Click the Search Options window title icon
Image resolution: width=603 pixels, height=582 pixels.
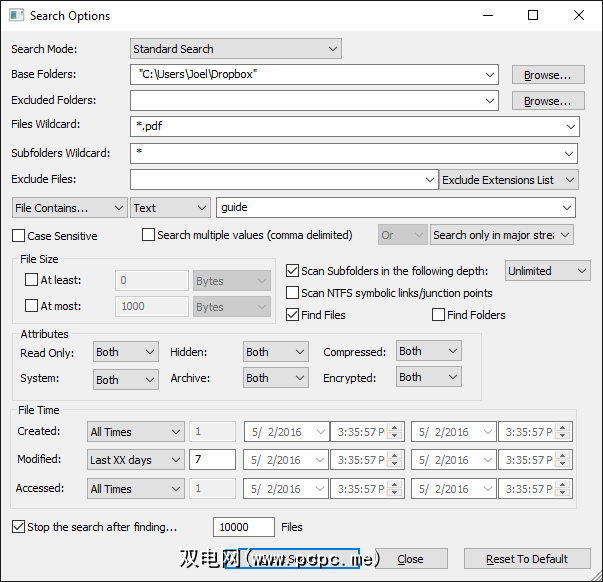pyautogui.click(x=17, y=16)
